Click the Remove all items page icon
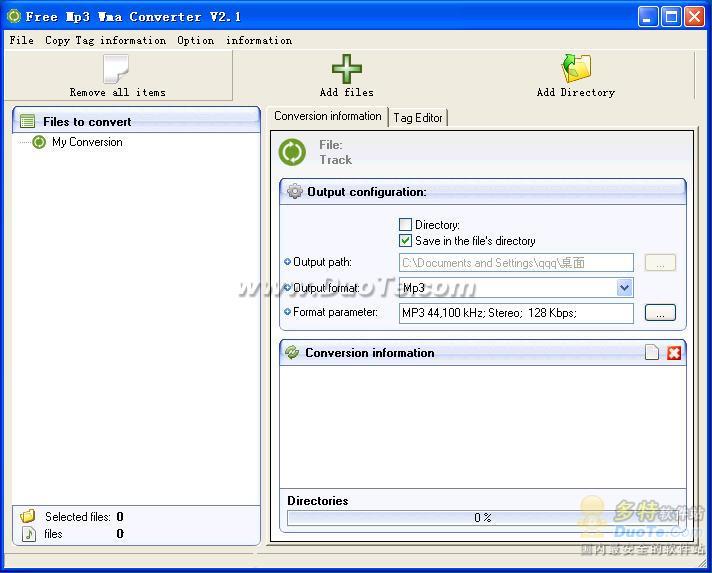The image size is (712, 573). (116, 69)
